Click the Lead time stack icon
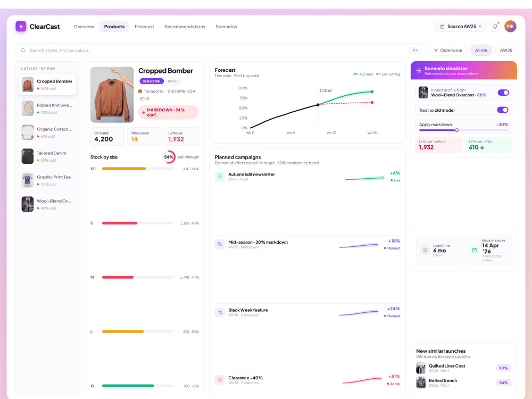Screen dimensions: 532x399 tap(425, 250)
